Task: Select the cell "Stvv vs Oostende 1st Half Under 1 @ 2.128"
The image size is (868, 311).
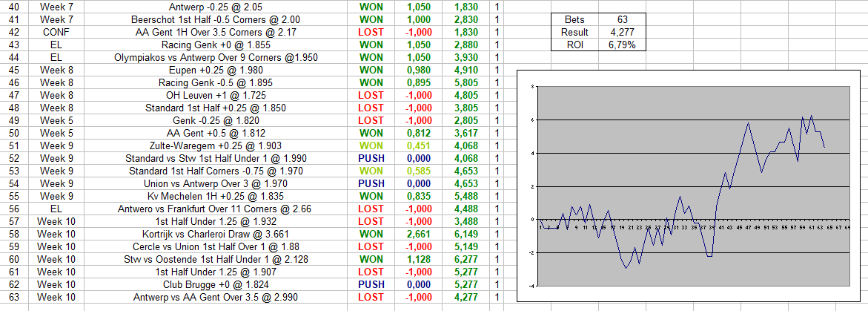Action: (x=216, y=260)
